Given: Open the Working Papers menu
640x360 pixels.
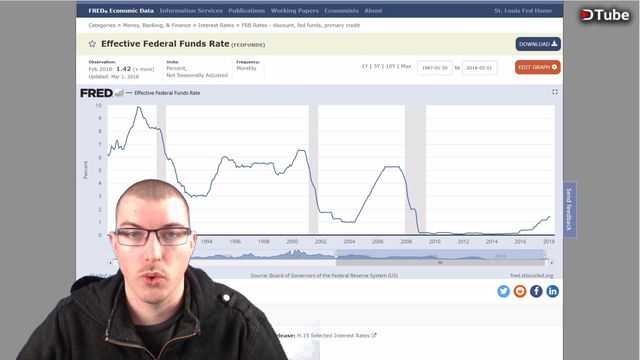Looking at the screenshot, I should click(295, 11).
